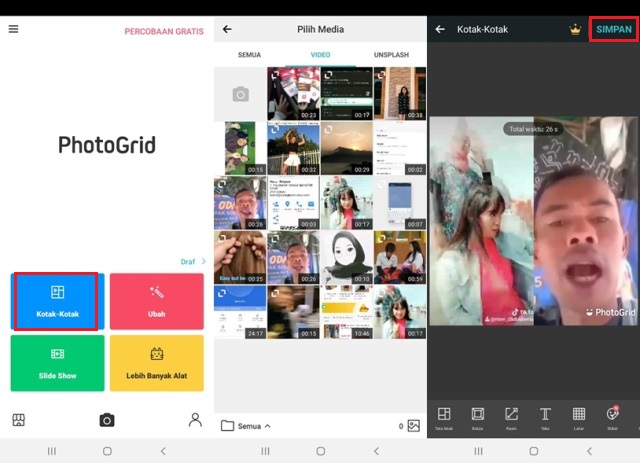The image size is (640, 463).
Task: Tap the red Ubah tile
Action: (x=157, y=301)
